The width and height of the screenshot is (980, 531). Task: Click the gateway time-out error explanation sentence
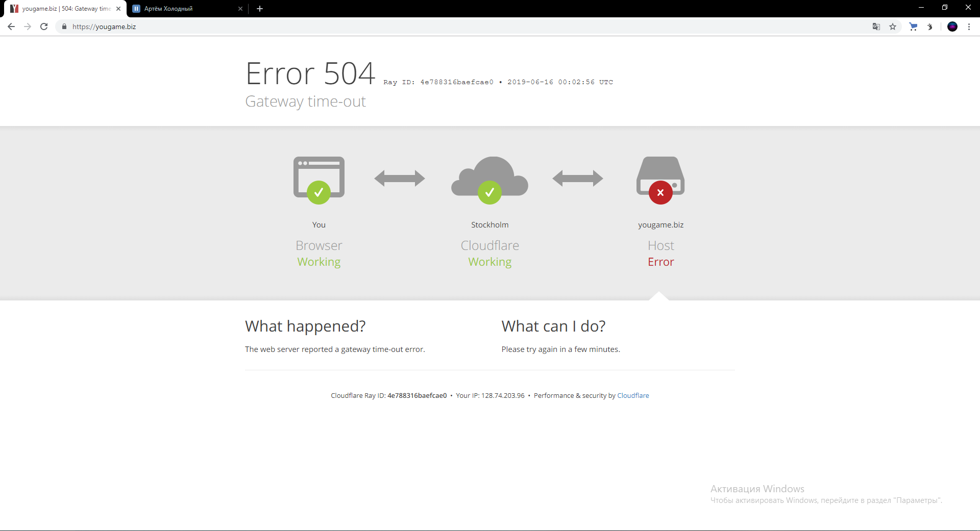pyautogui.click(x=335, y=349)
